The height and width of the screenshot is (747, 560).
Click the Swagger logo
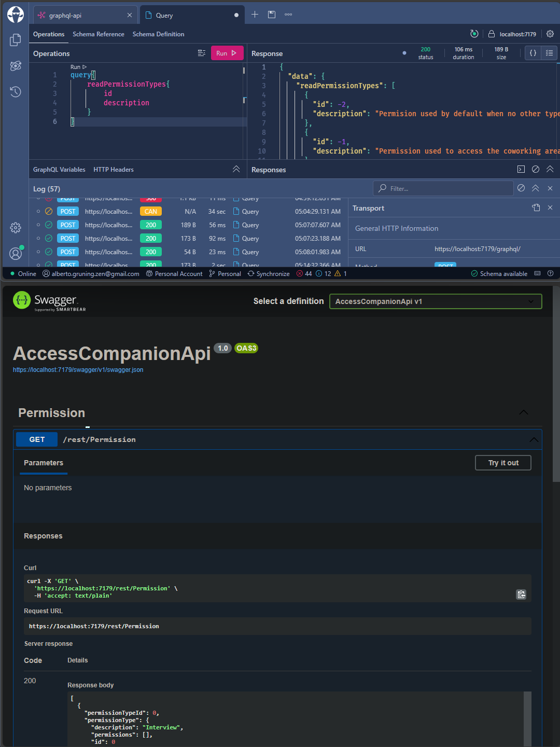pyautogui.click(x=49, y=301)
